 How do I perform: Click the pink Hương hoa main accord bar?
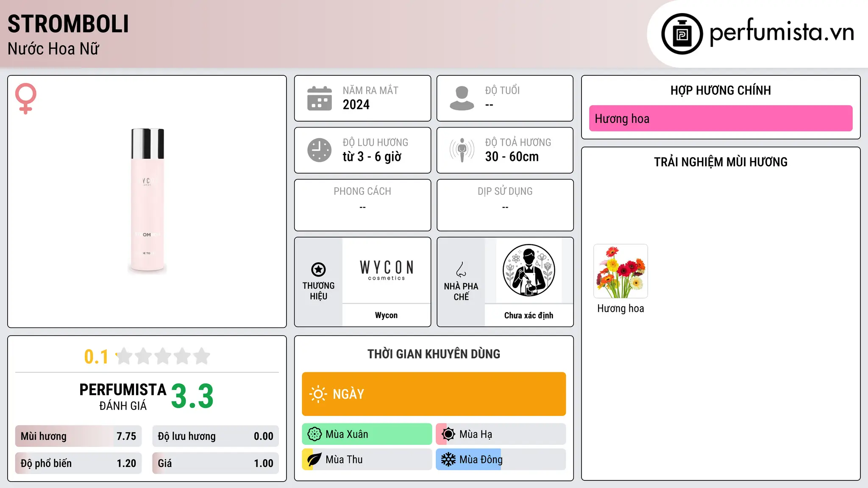pos(721,119)
